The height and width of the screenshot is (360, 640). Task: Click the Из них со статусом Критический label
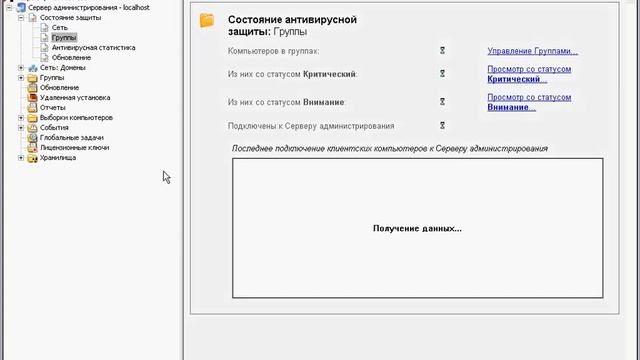click(292, 74)
